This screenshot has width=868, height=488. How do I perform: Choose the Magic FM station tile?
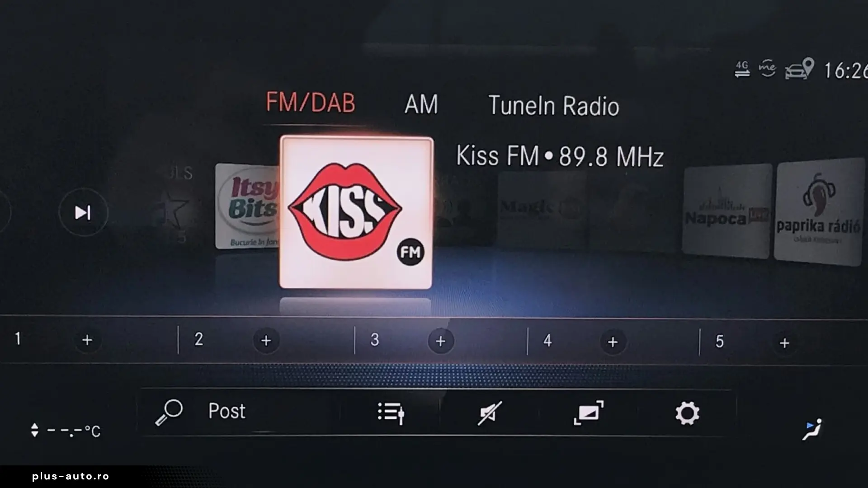[542, 210]
